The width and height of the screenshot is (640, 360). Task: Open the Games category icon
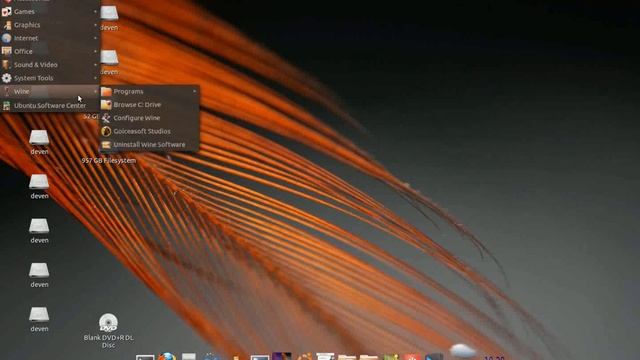click(x=7, y=12)
